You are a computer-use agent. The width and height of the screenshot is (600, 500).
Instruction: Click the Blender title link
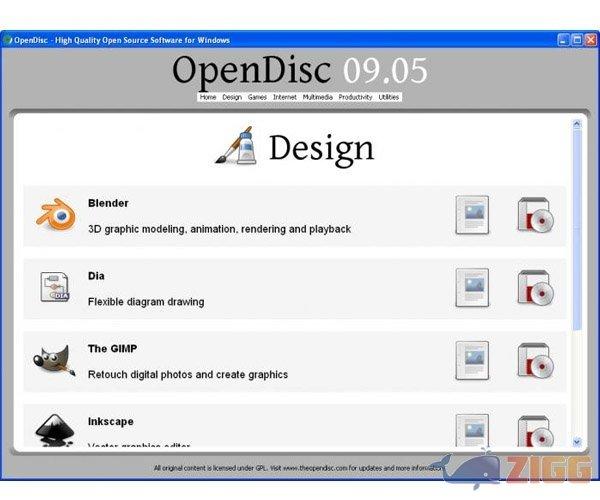click(108, 203)
